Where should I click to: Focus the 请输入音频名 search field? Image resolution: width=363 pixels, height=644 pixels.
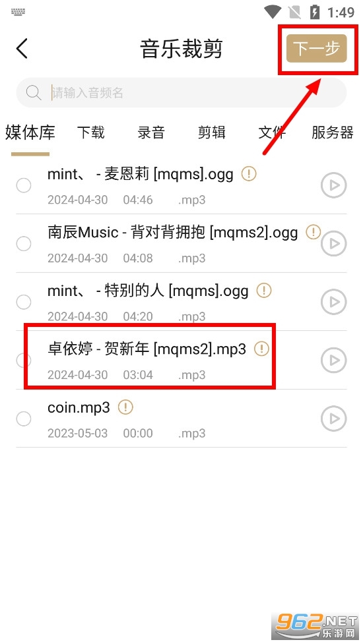181,92
